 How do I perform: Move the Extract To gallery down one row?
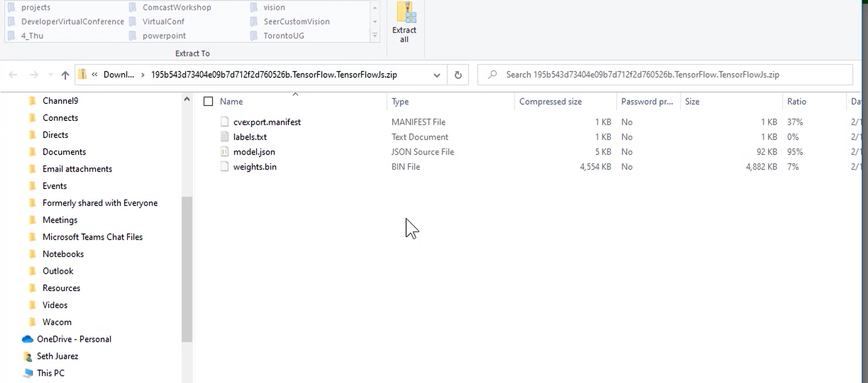coord(375,22)
